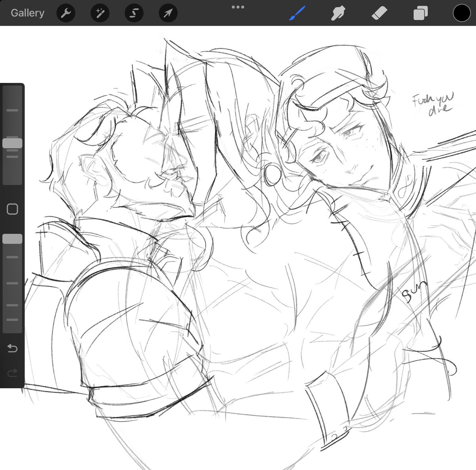Click the brush size slider handle
Viewport: 476px width, 470px height.
point(12,143)
